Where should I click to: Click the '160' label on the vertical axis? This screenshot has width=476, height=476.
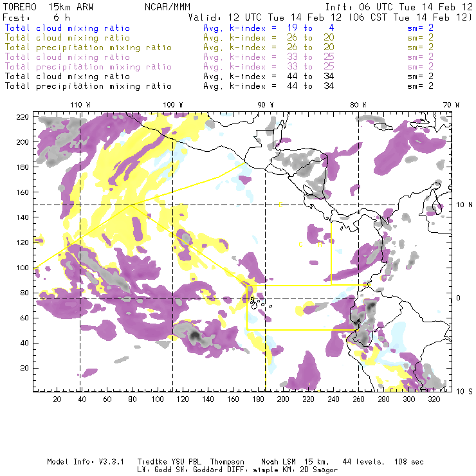coord(23,192)
